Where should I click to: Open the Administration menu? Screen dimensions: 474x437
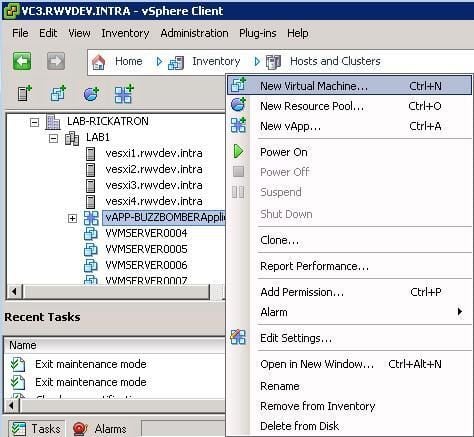pos(194,33)
